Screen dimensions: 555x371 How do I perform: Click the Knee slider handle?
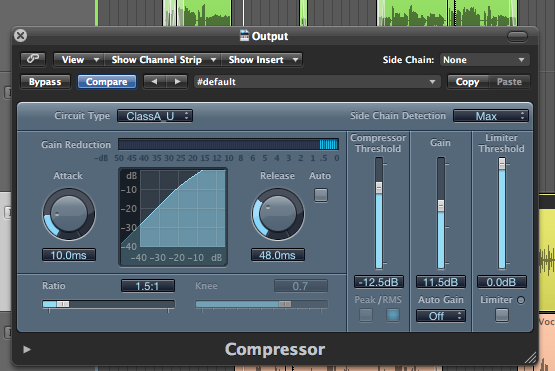point(285,304)
